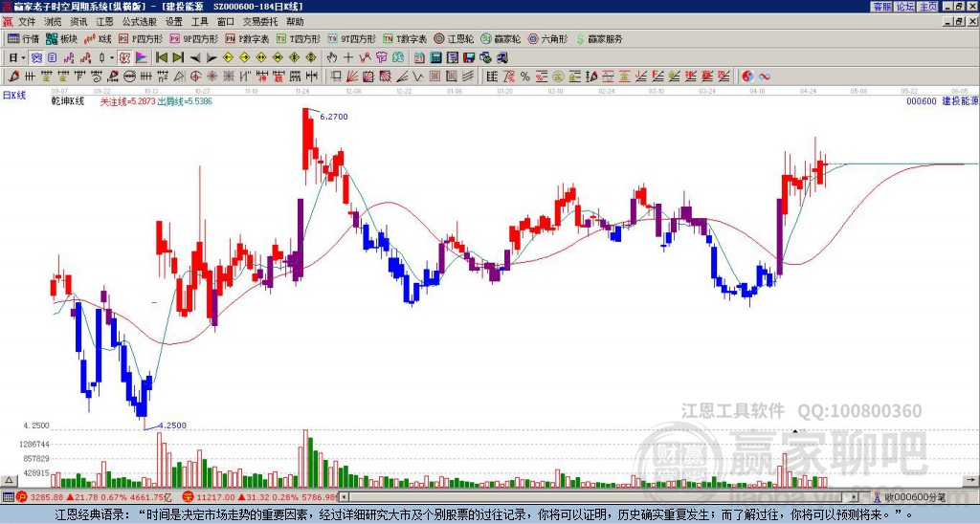The width and height of the screenshot is (980, 524).
Task: Open the 交易委托 menu
Action: click(260, 22)
